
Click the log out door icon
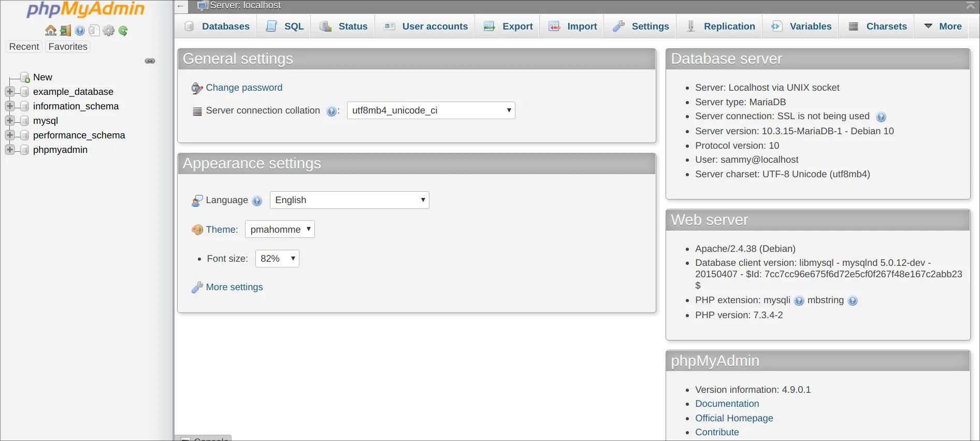coord(65,31)
